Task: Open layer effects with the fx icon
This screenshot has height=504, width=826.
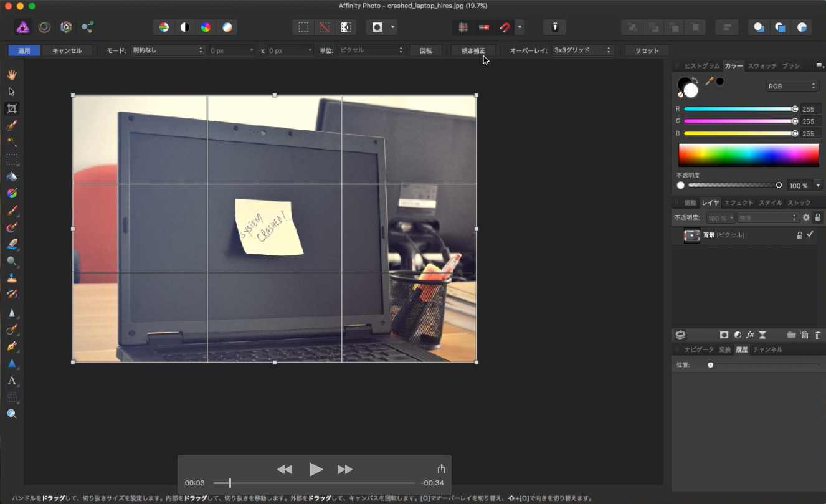Action: (750, 335)
